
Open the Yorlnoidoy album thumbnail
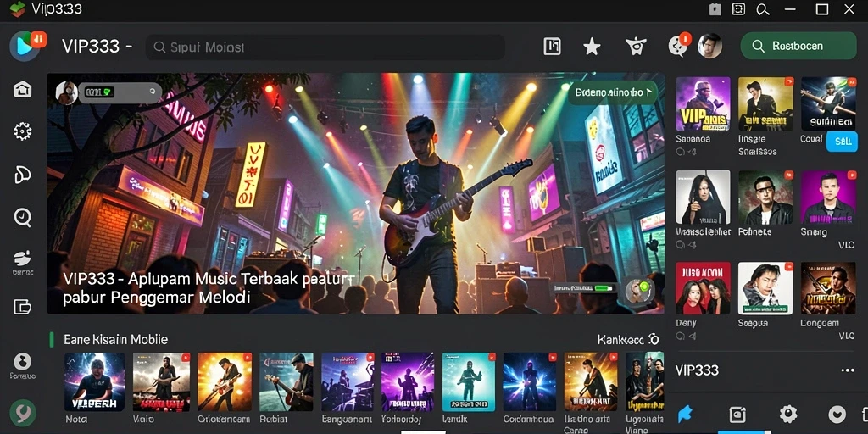[408, 381]
